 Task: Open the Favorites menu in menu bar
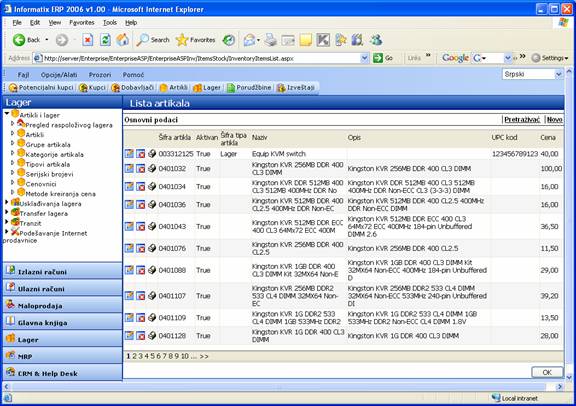(82, 23)
